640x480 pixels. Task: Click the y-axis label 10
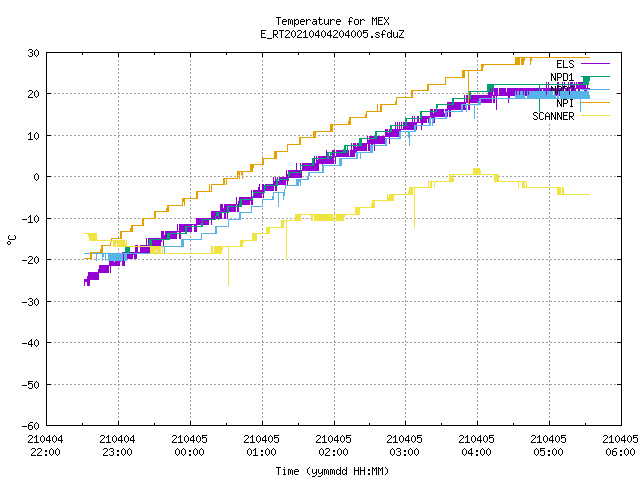pyautogui.click(x=33, y=136)
